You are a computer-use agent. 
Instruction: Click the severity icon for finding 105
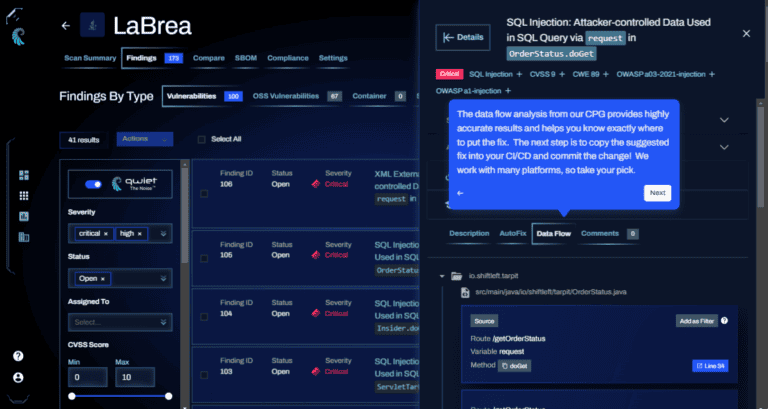(316, 255)
